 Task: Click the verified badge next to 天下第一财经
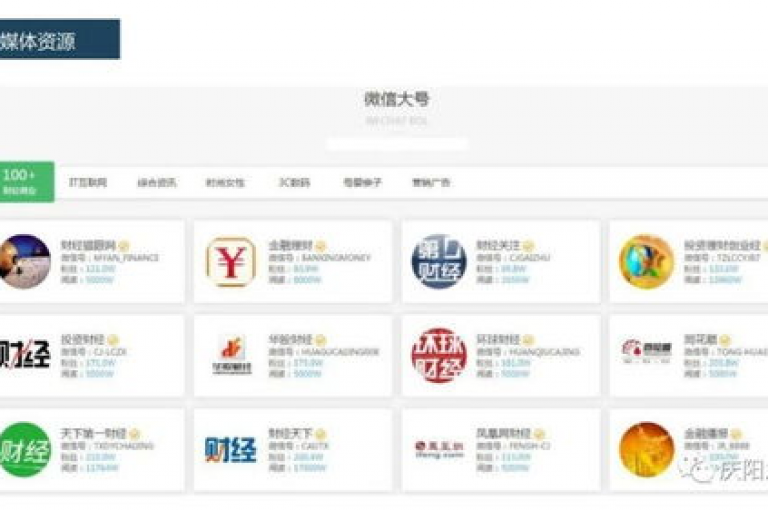pyautogui.click(x=135, y=434)
